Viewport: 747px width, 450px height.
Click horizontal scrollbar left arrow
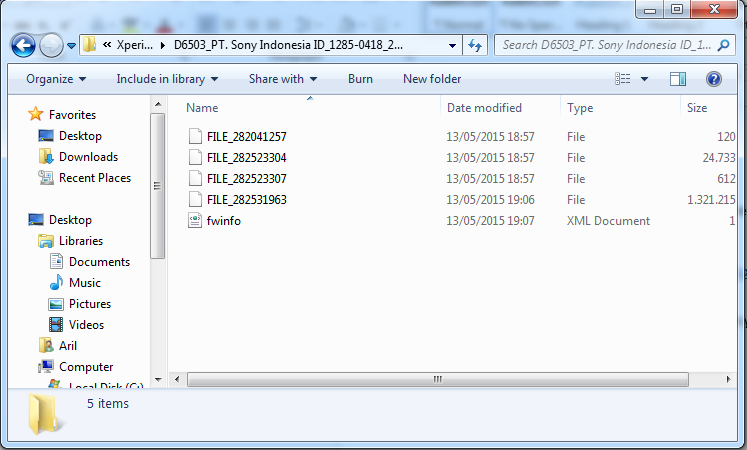[x=177, y=380]
